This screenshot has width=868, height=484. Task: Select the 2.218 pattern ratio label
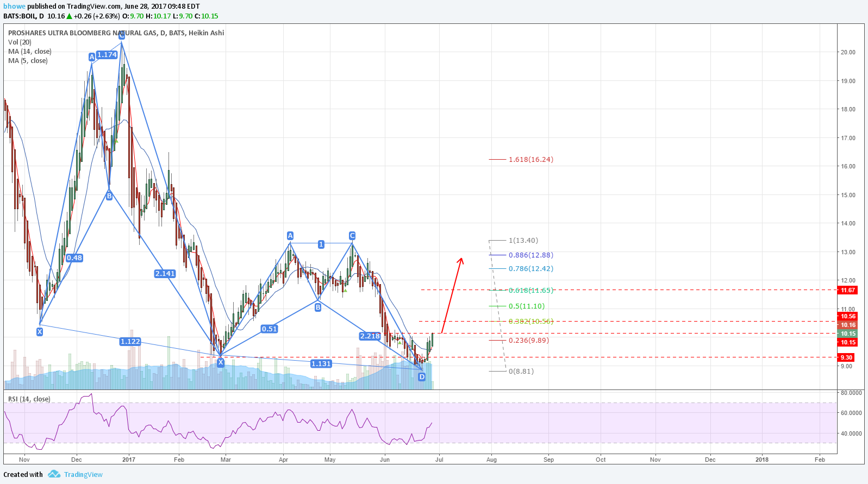(x=370, y=336)
